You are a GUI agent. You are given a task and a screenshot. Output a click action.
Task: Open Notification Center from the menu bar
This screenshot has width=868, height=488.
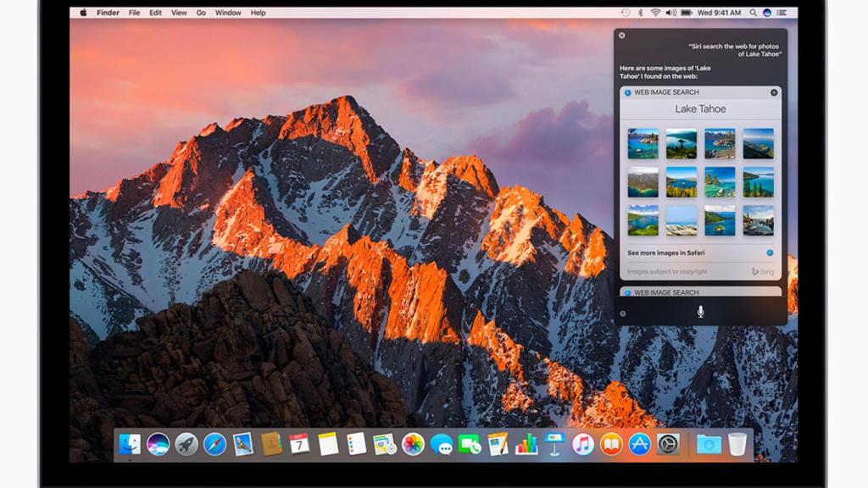[x=783, y=13]
